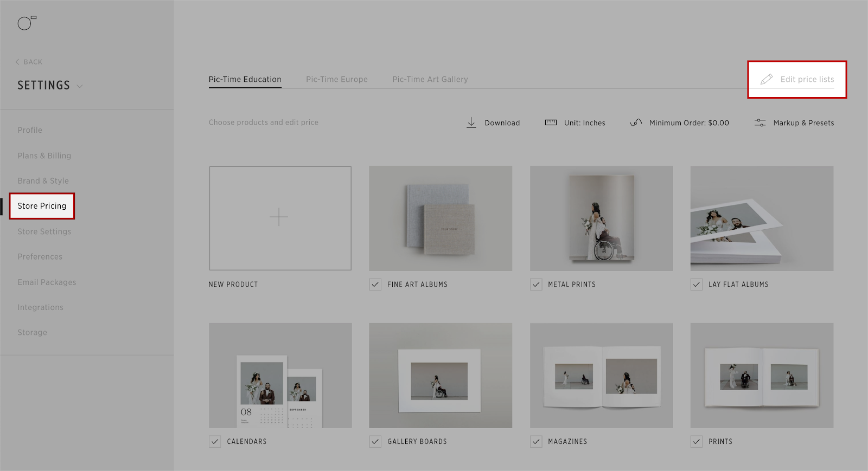Open Preferences section

pyautogui.click(x=40, y=257)
